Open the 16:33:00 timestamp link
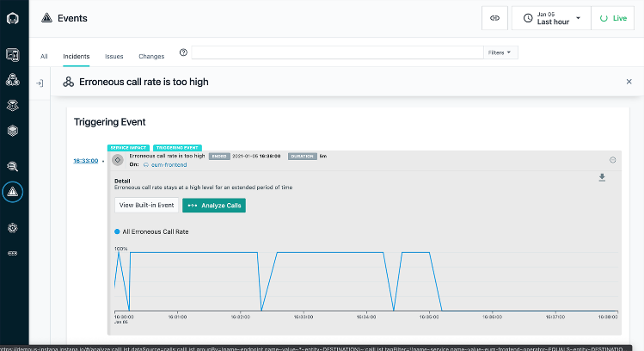 tap(86, 161)
